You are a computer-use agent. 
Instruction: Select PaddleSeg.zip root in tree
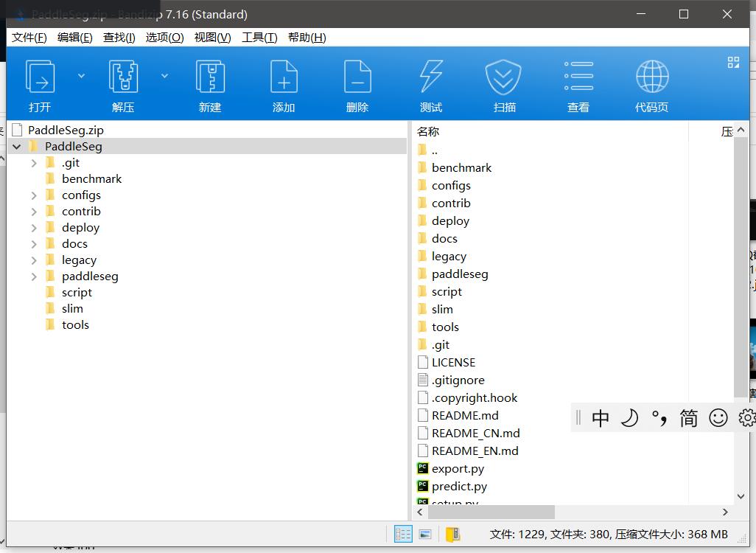coord(66,130)
